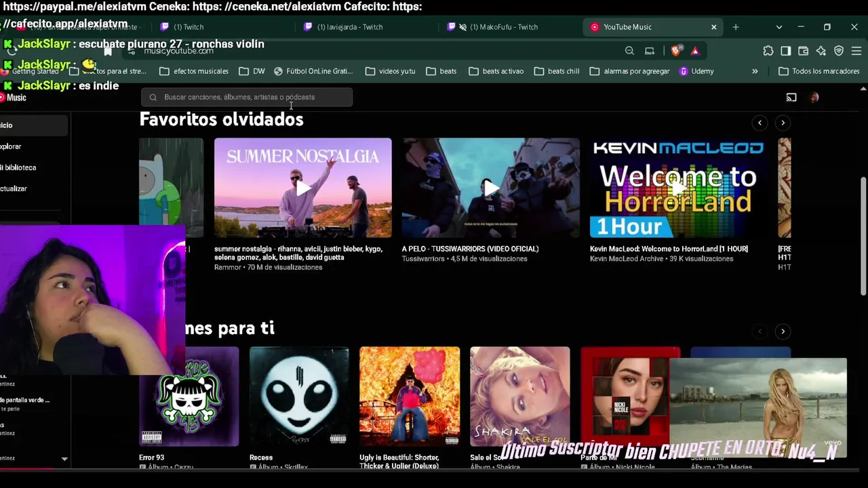Screen dimensions: 868x488
Task: Open the alarmas por agregar folder
Action: coord(630,71)
